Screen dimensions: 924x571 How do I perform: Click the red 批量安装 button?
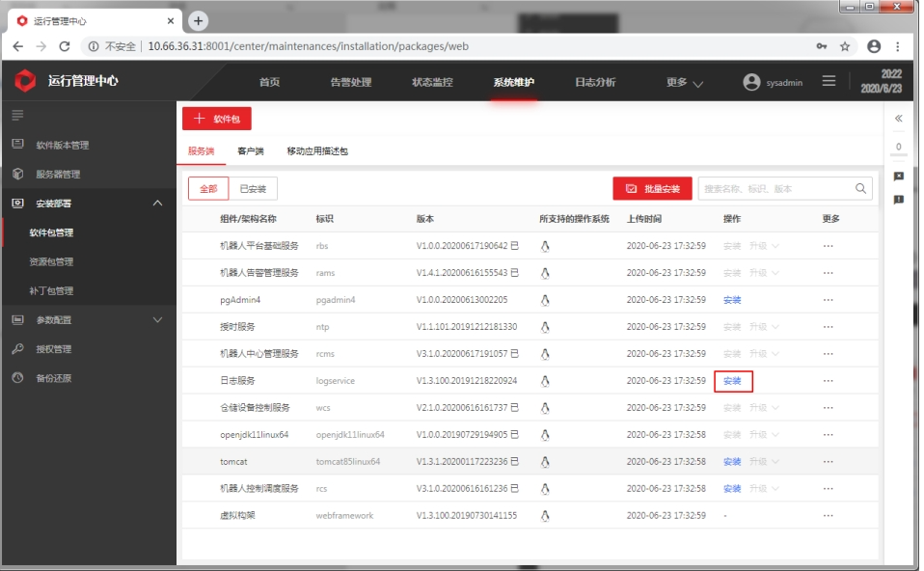(652, 189)
